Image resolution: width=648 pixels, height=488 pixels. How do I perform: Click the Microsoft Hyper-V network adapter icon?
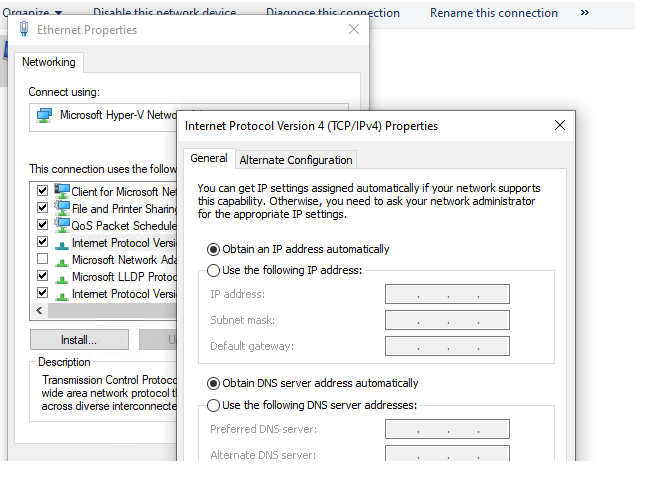tap(44, 115)
